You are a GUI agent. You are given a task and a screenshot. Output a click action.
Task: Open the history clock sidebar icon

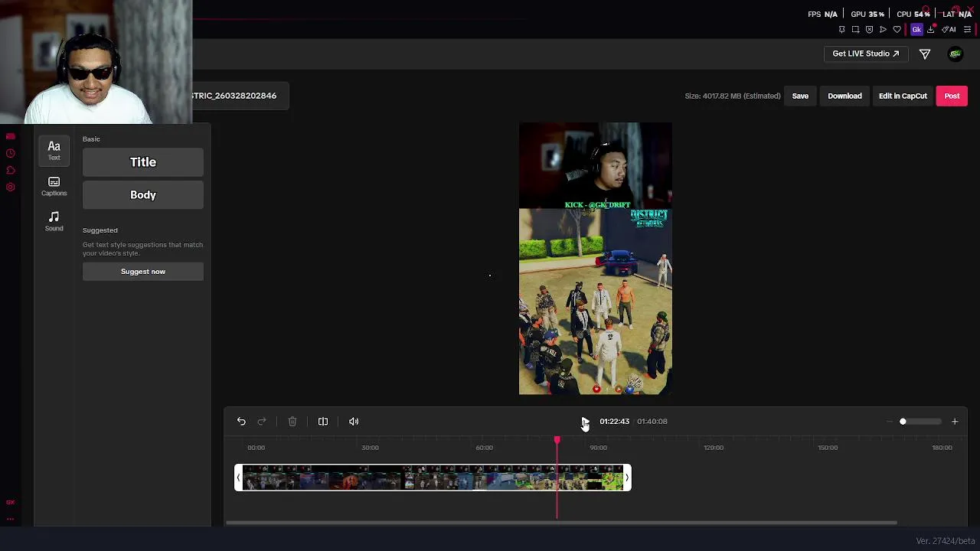[11, 153]
